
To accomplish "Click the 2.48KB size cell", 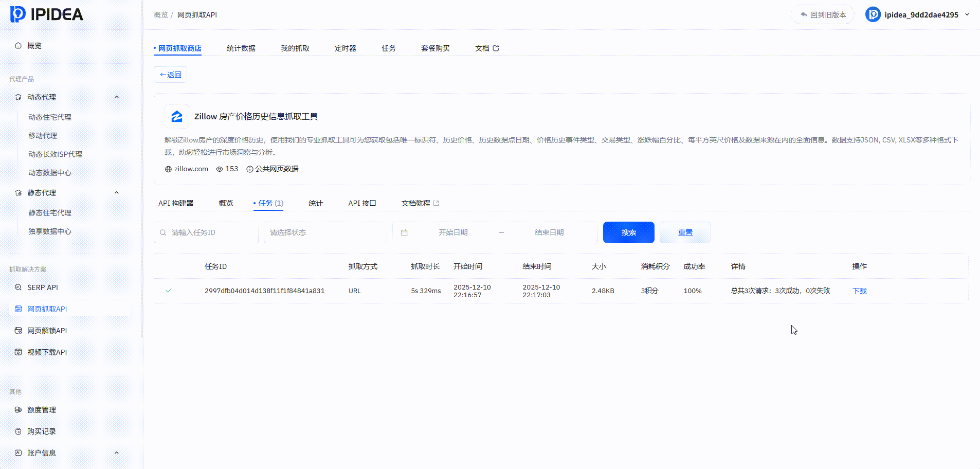I will tap(603, 291).
